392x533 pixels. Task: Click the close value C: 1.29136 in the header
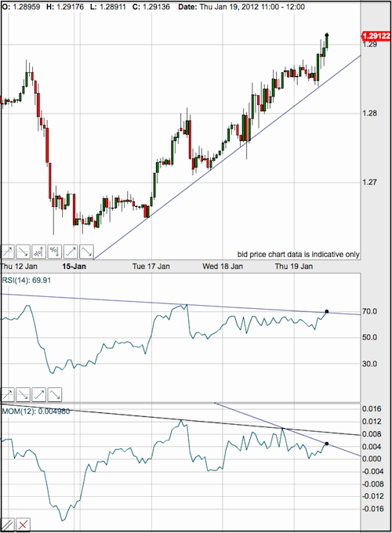tap(151, 7)
